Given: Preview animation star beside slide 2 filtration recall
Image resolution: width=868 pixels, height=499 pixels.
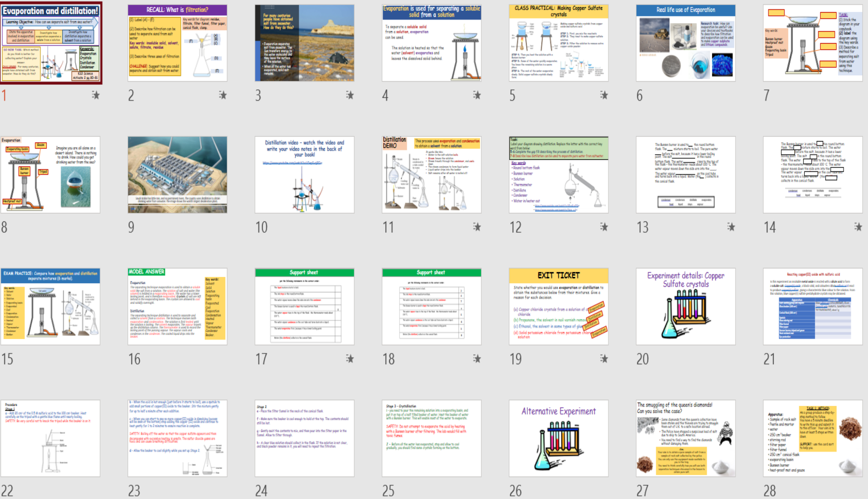Looking at the screenshot, I should [223, 95].
